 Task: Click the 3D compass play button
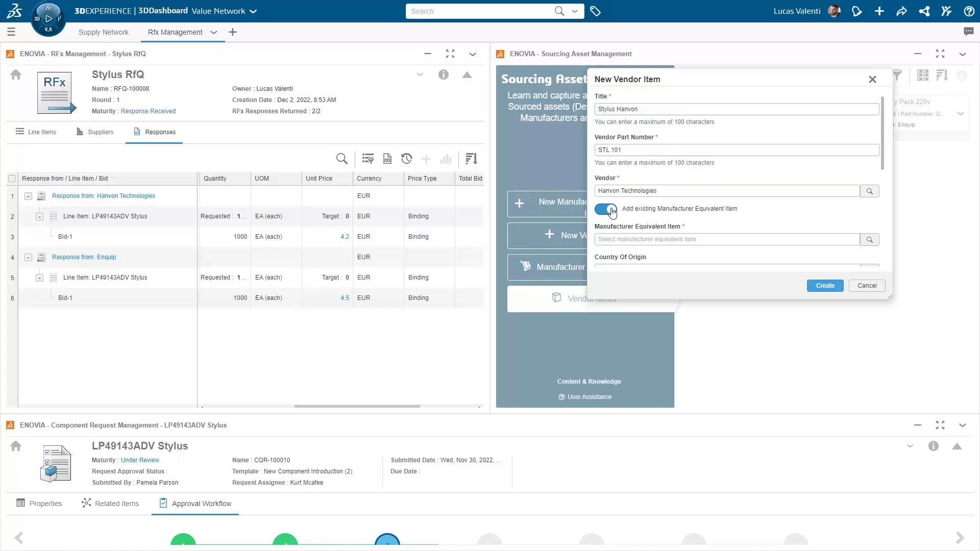click(x=48, y=19)
